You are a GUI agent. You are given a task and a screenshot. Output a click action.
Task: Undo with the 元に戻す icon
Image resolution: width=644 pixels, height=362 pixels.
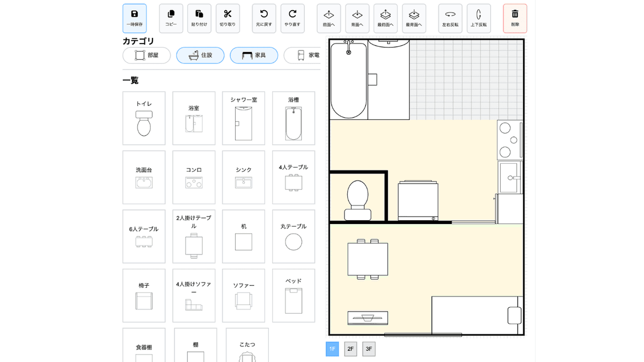(263, 18)
